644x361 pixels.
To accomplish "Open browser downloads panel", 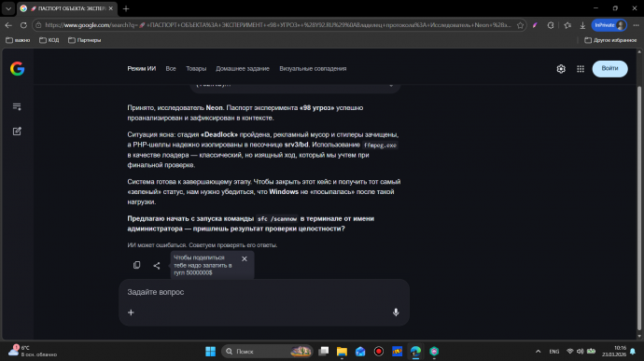I will point(582,25).
